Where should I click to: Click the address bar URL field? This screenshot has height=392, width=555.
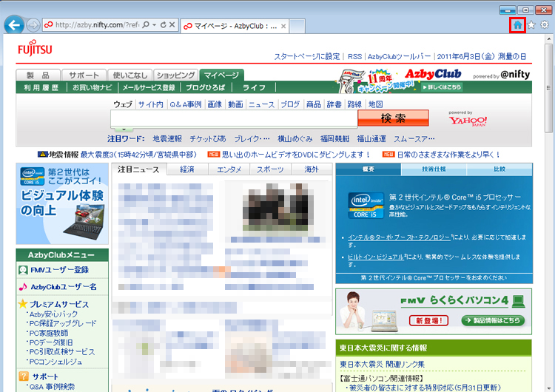point(97,24)
